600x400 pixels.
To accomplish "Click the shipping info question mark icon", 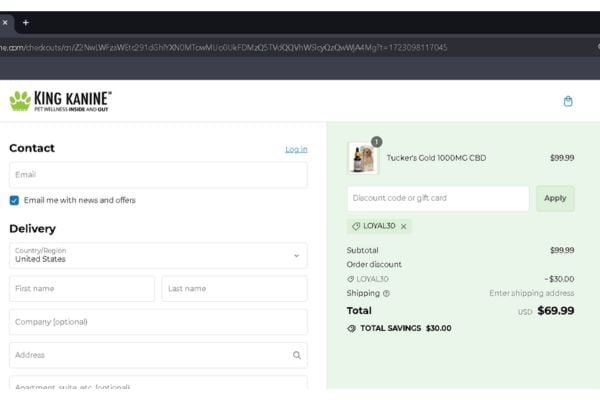I will (386, 293).
